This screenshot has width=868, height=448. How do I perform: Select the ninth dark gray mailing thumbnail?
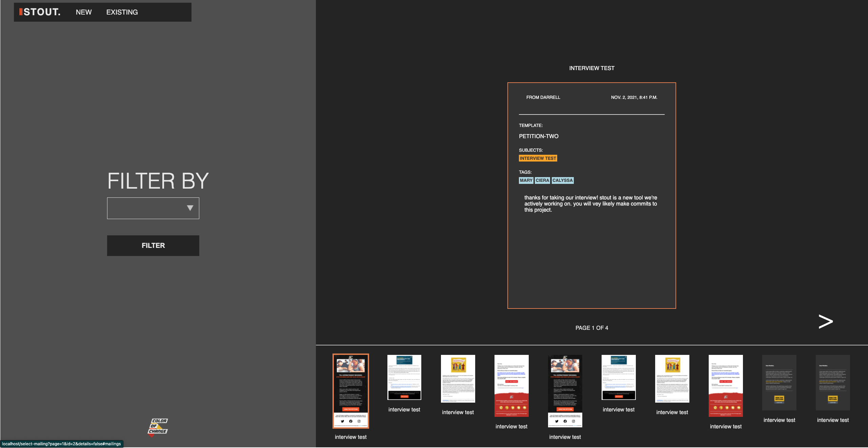779,382
